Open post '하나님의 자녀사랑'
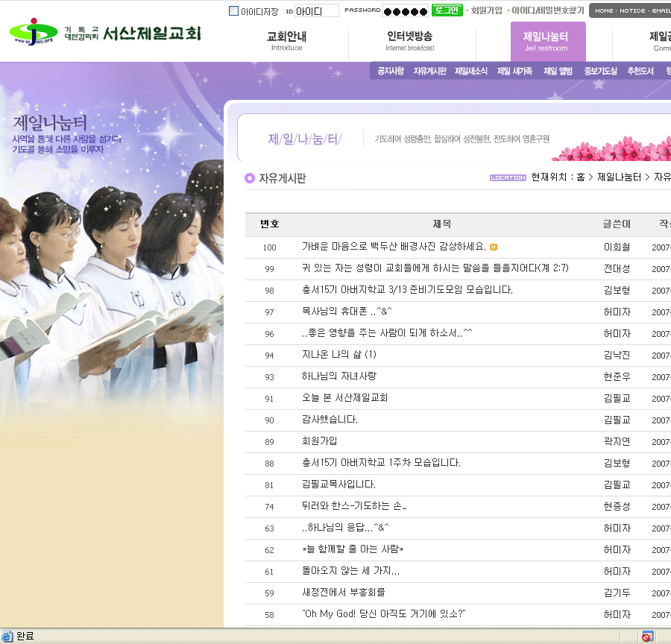This screenshot has width=671, height=644. [x=339, y=376]
